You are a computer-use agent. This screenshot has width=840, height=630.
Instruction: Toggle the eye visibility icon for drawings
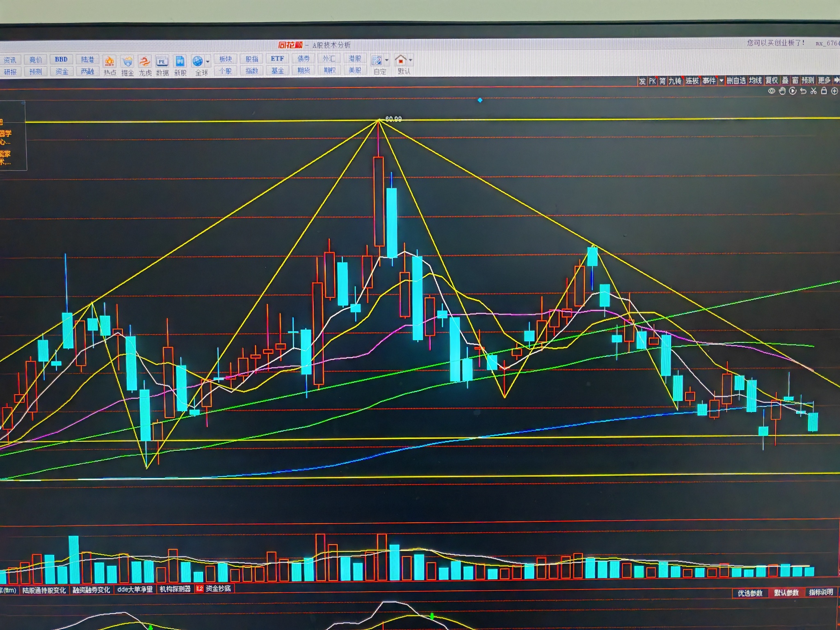[x=772, y=91]
